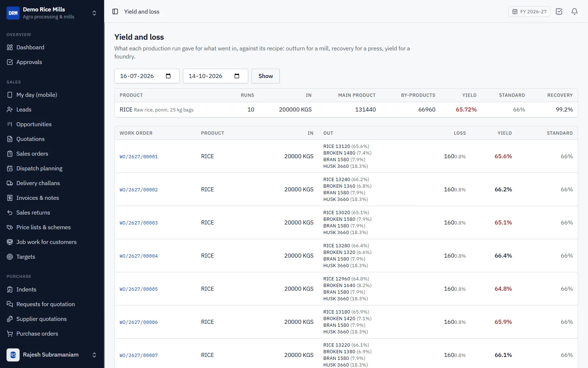Click the summary yield value 65.72%
The height and width of the screenshot is (368, 588).
point(466,110)
